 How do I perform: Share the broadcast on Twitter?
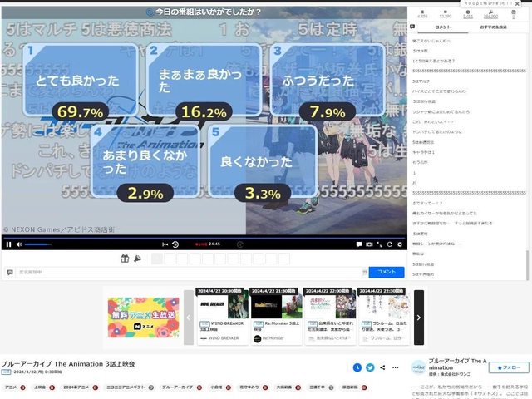pos(370,367)
